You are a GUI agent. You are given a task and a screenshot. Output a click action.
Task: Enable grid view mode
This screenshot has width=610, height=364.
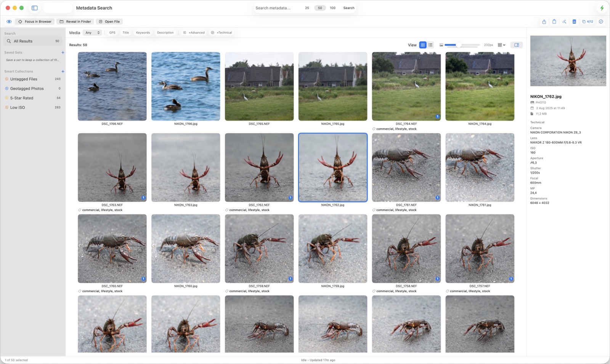point(422,45)
